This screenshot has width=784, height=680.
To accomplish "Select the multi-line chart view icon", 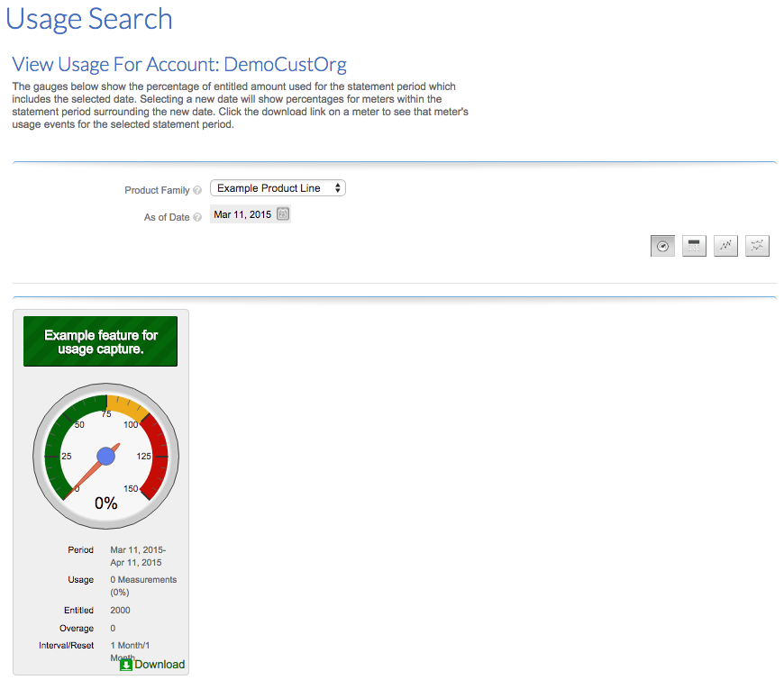I will pyautogui.click(x=757, y=246).
